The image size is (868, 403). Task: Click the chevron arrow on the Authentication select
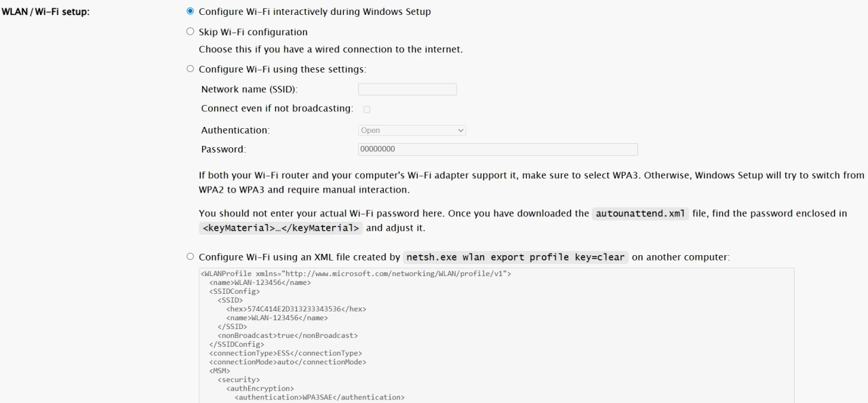click(461, 130)
